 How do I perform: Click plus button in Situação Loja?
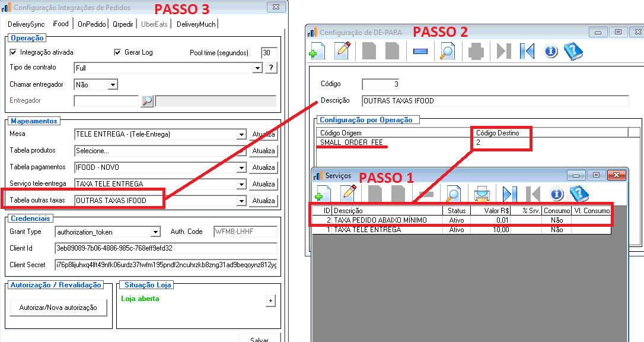point(270,301)
